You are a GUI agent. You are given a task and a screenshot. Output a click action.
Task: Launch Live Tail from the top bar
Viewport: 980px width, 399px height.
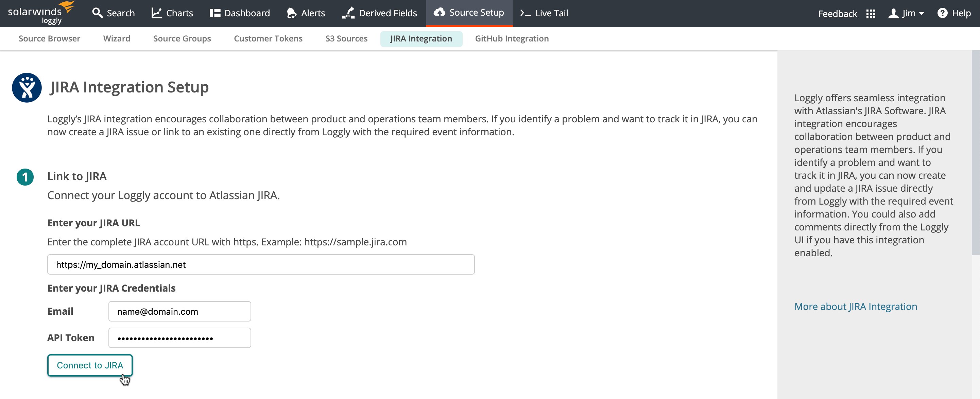[545, 13]
